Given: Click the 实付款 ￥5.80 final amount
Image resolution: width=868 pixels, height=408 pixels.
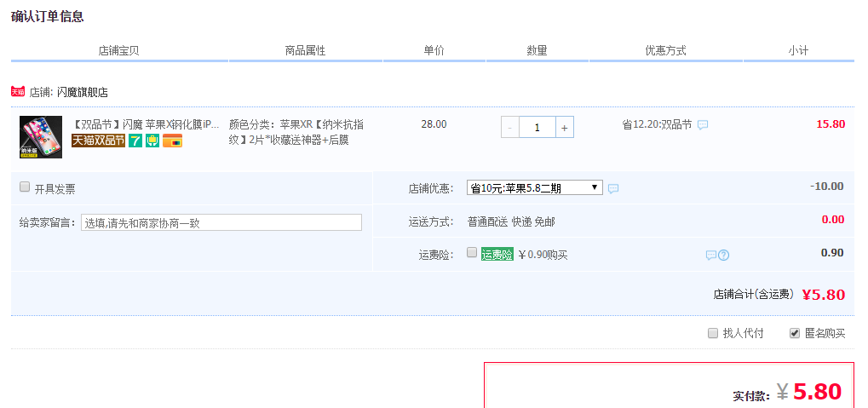Looking at the screenshot, I should (787, 392).
